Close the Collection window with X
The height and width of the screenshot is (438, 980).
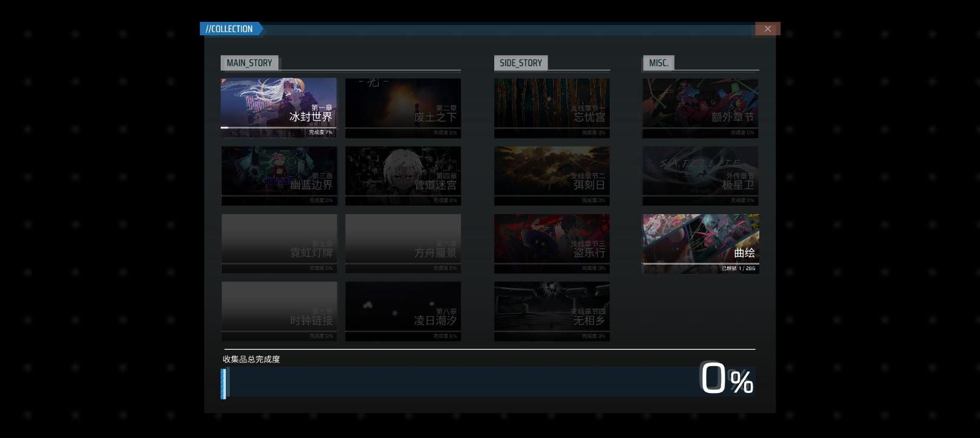pos(767,29)
